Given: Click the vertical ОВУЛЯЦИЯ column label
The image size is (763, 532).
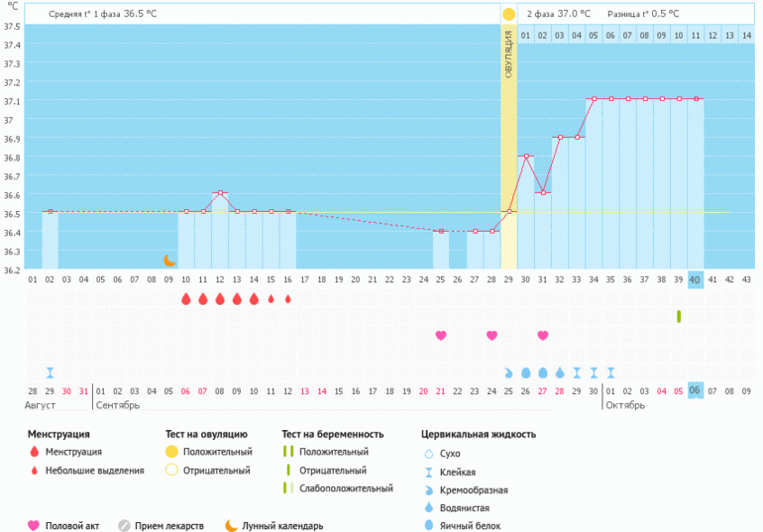Looking at the screenshot, I should pos(508,53).
